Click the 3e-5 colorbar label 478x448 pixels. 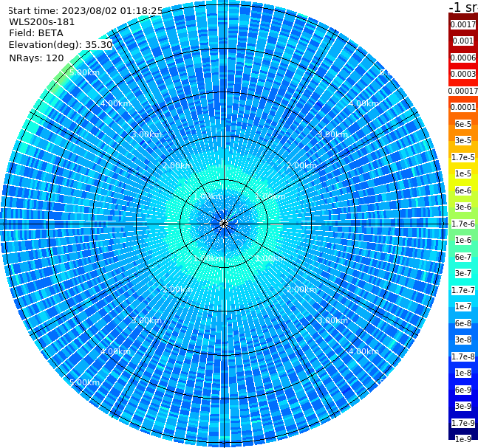(463, 140)
